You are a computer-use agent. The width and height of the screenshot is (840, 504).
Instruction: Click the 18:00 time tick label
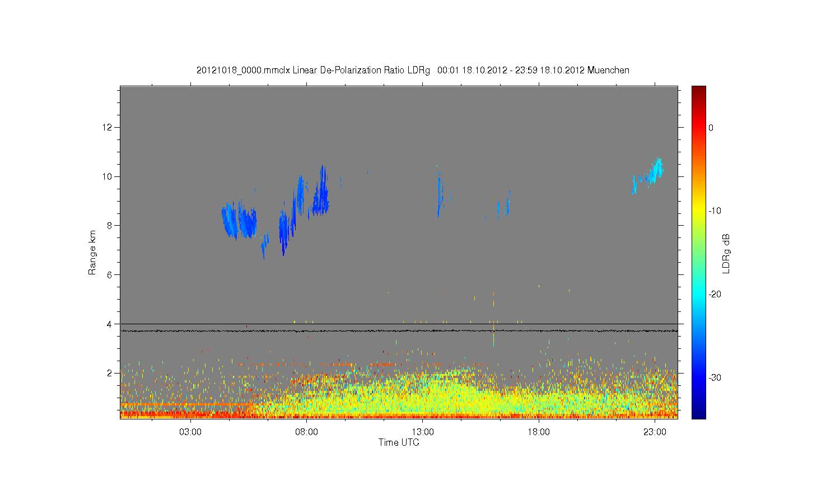tap(539, 432)
